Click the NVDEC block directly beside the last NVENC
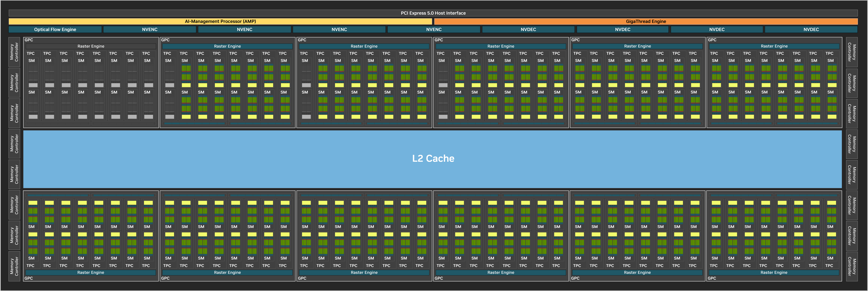This screenshot has height=291, width=868. point(528,30)
